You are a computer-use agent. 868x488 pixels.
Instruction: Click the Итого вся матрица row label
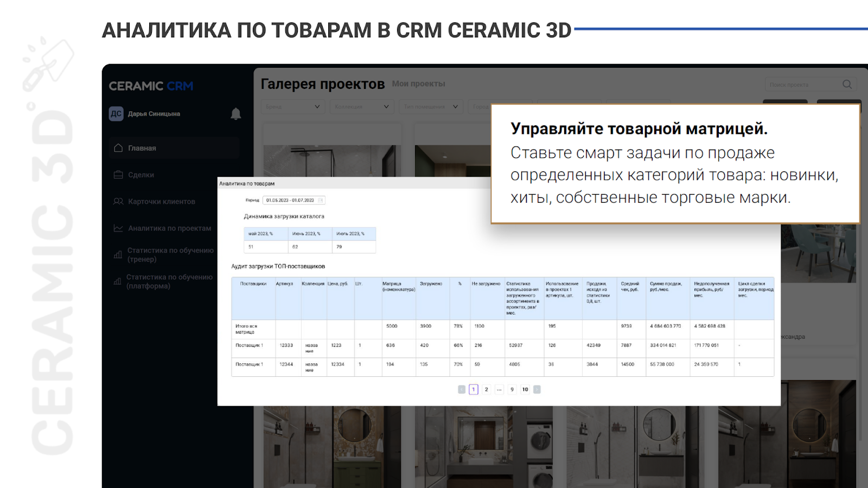tap(246, 329)
